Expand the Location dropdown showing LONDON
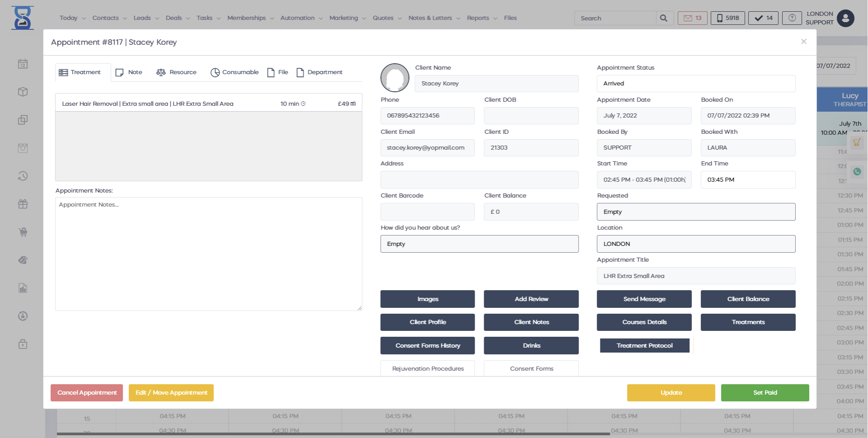Image resolution: width=868 pixels, height=438 pixels. [x=695, y=244]
